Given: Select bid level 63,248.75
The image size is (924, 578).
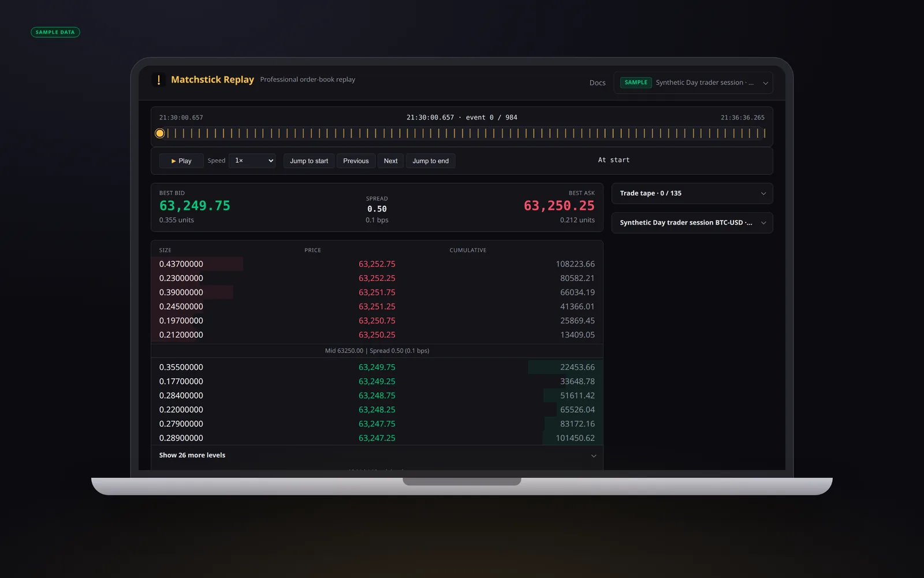Looking at the screenshot, I should click(x=377, y=395).
